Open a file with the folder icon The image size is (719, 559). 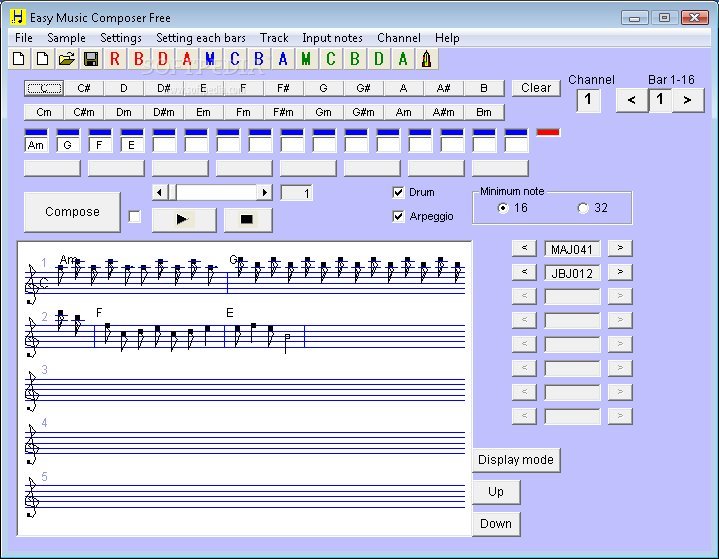[x=67, y=59]
